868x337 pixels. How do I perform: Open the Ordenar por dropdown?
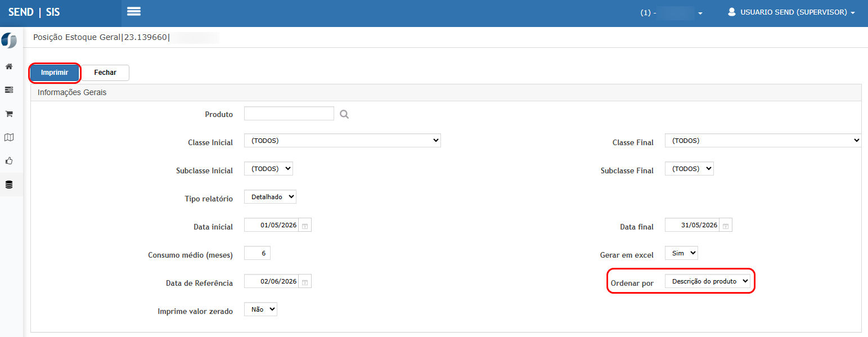click(708, 281)
